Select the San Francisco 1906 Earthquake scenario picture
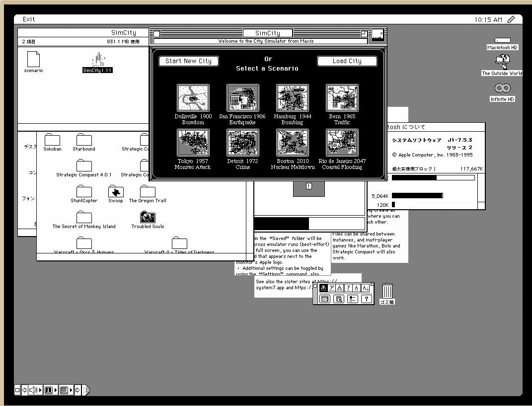 (242, 98)
